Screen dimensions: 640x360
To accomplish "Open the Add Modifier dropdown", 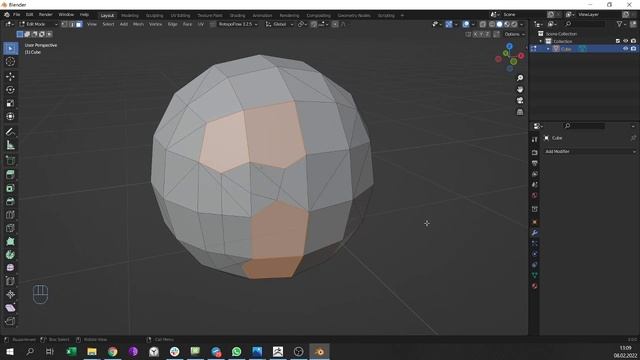I will pos(590,151).
